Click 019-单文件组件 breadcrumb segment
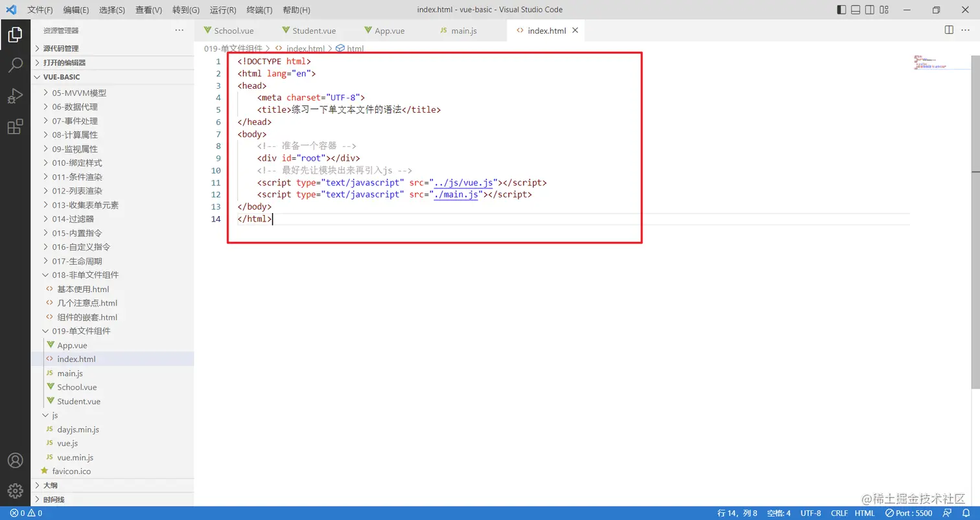 [x=233, y=49]
